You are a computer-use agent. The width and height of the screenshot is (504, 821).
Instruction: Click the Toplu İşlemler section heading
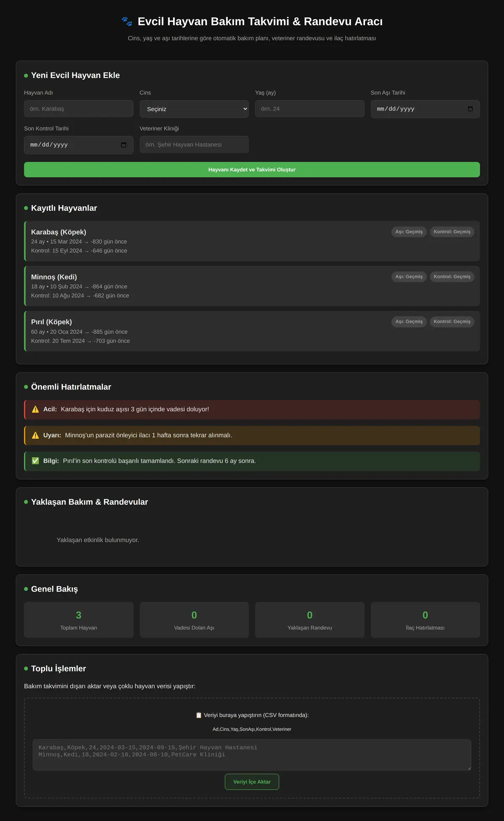click(x=58, y=668)
